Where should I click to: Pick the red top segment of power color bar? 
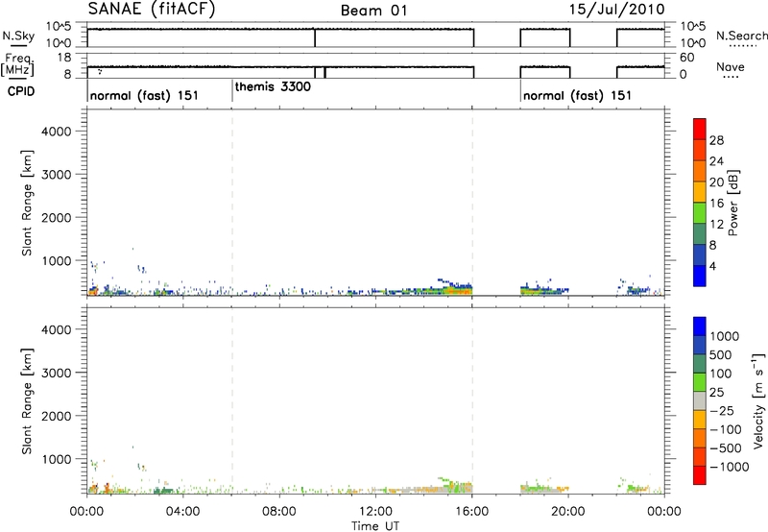pyautogui.click(x=700, y=129)
